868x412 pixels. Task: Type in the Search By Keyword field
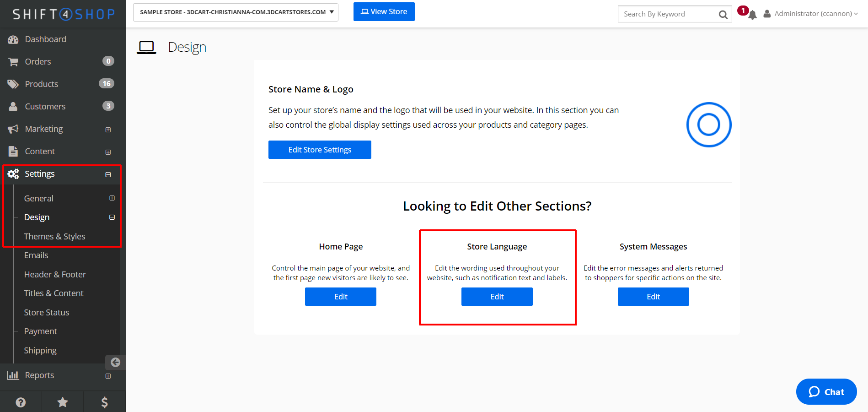(668, 14)
